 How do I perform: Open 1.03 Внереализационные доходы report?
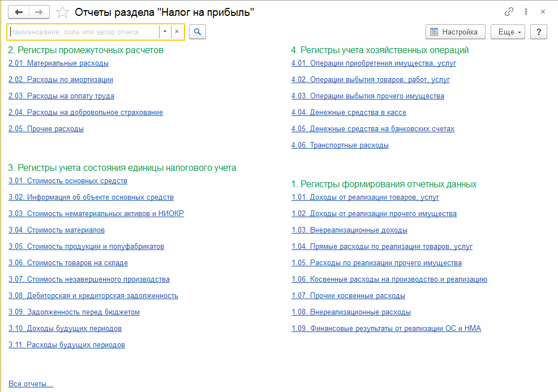point(349,230)
